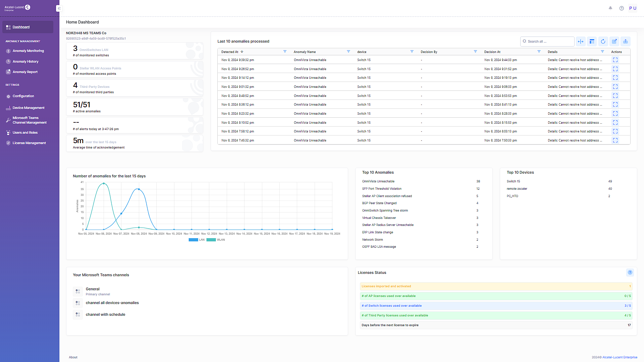Open the Decision By column filter

475,52
